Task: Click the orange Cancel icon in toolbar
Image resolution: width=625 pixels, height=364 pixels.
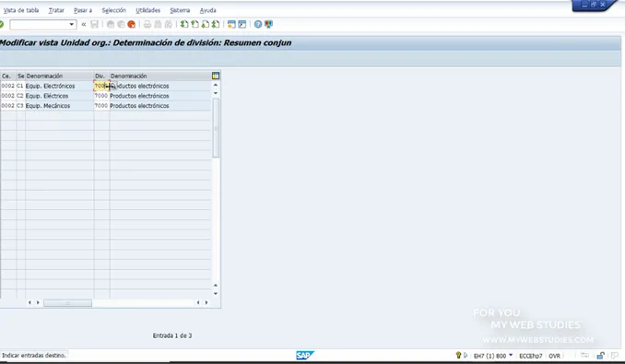Action: [131, 25]
